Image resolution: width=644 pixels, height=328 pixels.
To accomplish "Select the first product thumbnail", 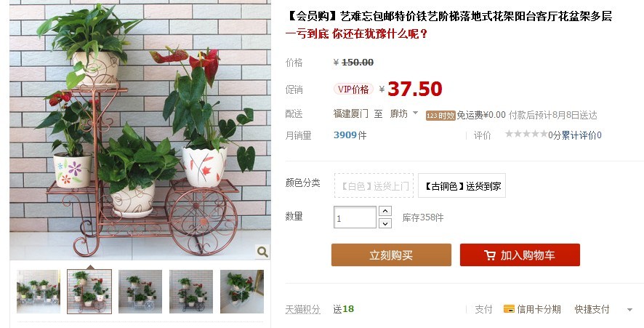I will click(39, 292).
